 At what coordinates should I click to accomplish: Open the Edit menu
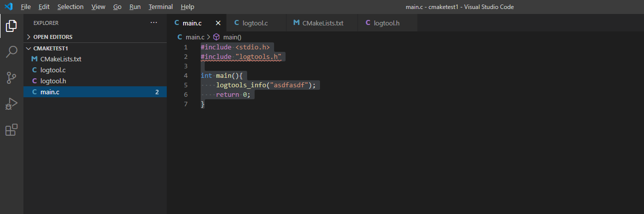click(x=44, y=7)
